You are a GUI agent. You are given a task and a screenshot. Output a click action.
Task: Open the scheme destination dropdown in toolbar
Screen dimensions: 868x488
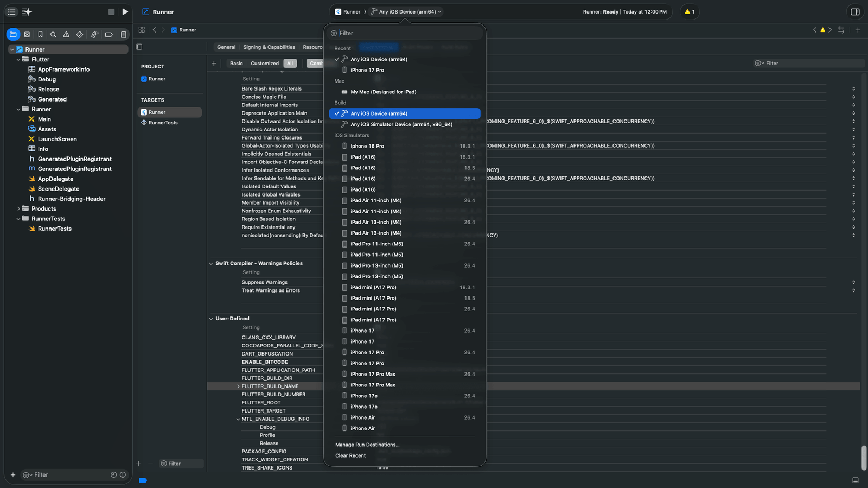coord(406,11)
